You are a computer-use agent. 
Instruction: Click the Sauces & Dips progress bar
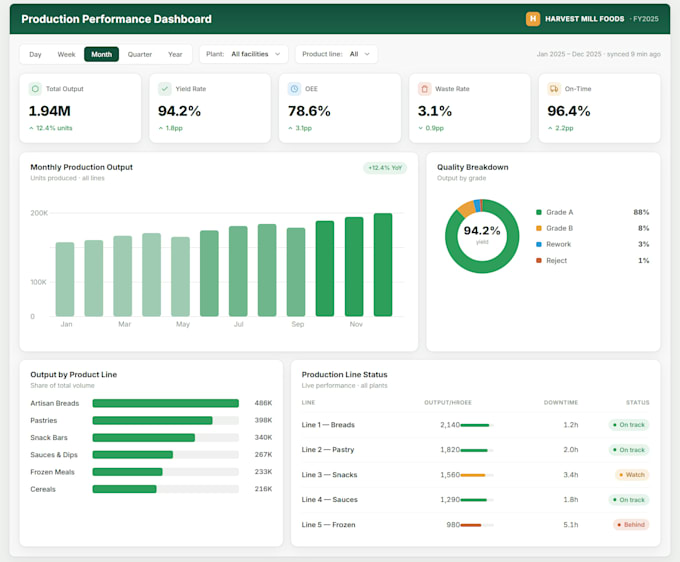(166, 454)
